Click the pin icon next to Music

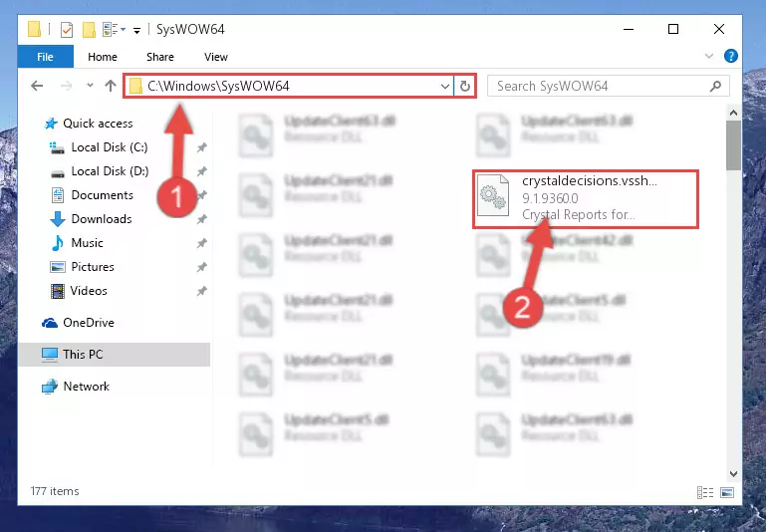coord(201,243)
